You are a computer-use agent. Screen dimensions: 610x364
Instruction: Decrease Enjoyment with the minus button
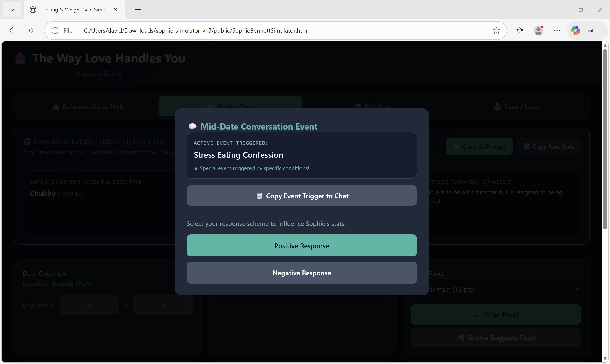(x=89, y=305)
